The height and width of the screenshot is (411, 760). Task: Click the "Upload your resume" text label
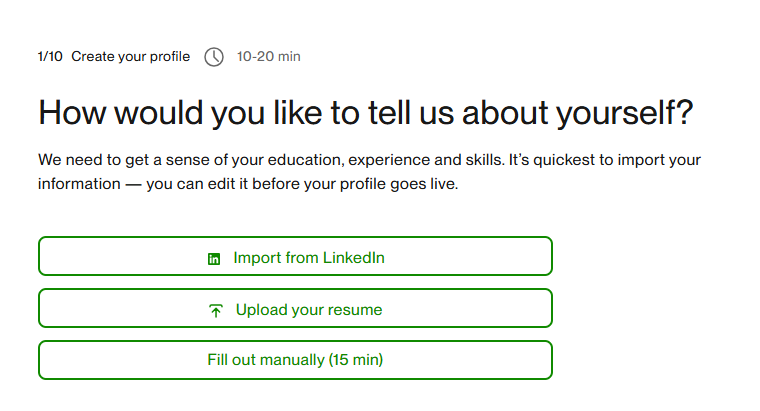309,310
